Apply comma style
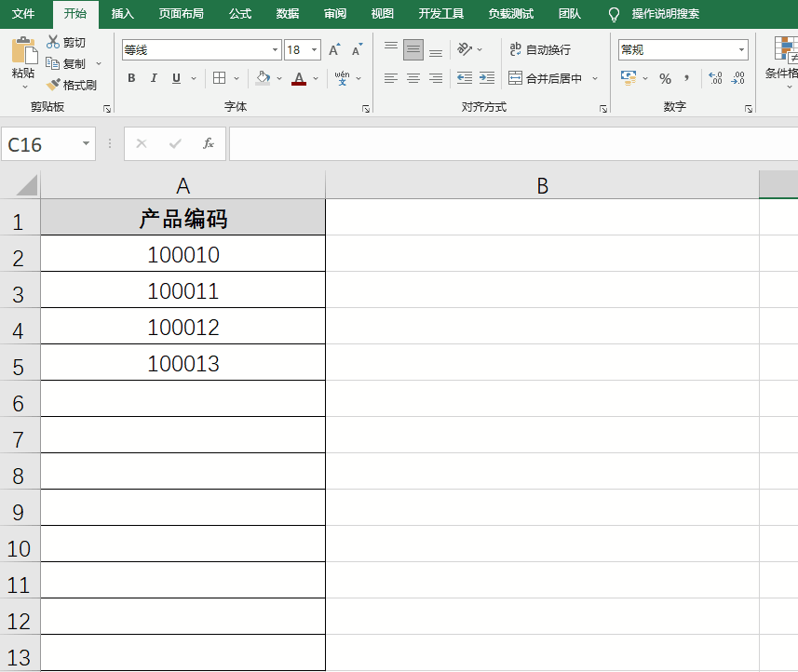The height and width of the screenshot is (672, 798). tap(687, 78)
